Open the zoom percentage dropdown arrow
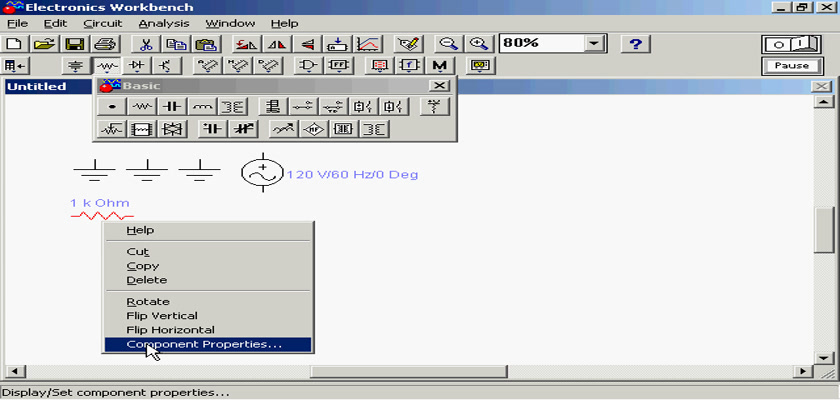This screenshot has width=840, height=400. 593,44
